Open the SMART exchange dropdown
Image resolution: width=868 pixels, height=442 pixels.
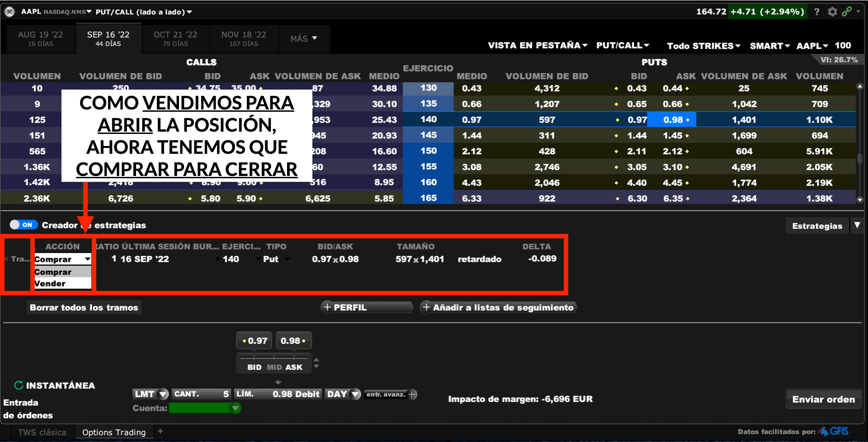(x=769, y=46)
